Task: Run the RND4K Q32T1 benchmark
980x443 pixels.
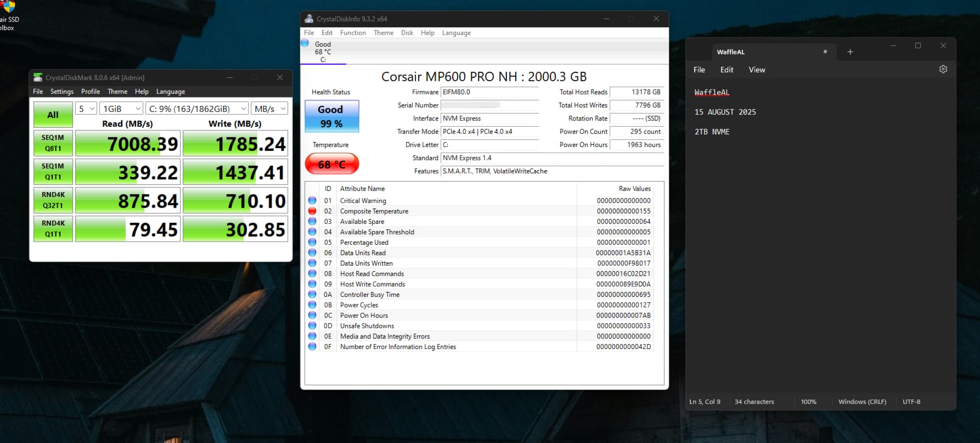Action: coord(53,200)
